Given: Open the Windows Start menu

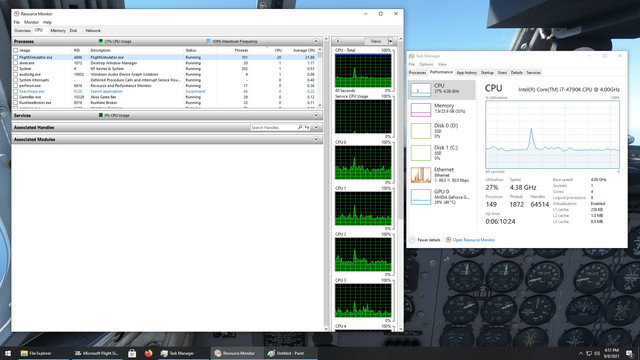Looking at the screenshot, I should (x=7, y=353).
